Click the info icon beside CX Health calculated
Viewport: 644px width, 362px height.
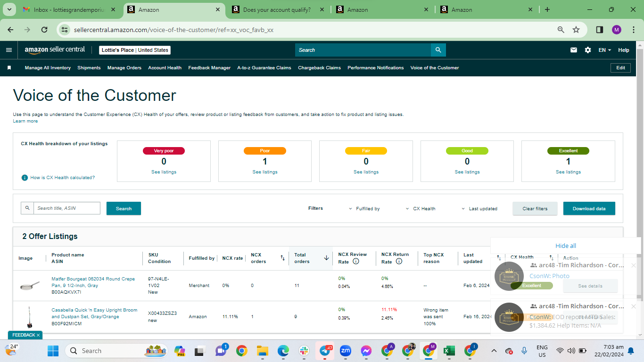click(x=25, y=178)
